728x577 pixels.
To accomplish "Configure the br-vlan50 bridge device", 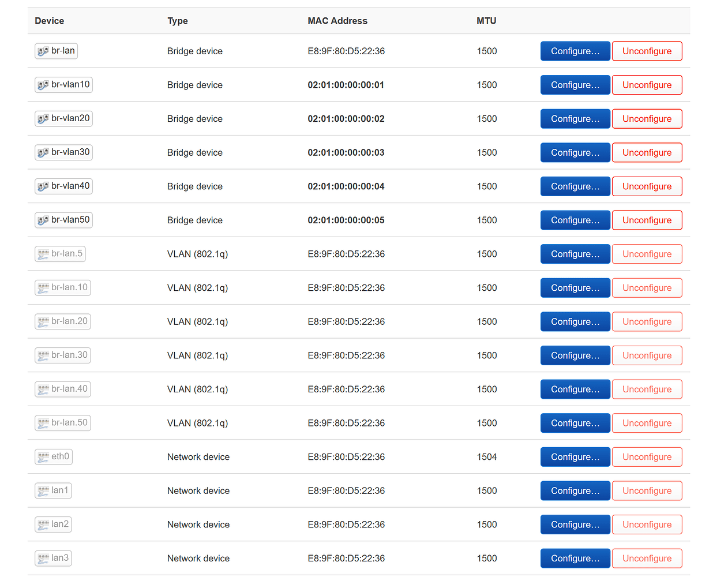I will click(x=575, y=220).
